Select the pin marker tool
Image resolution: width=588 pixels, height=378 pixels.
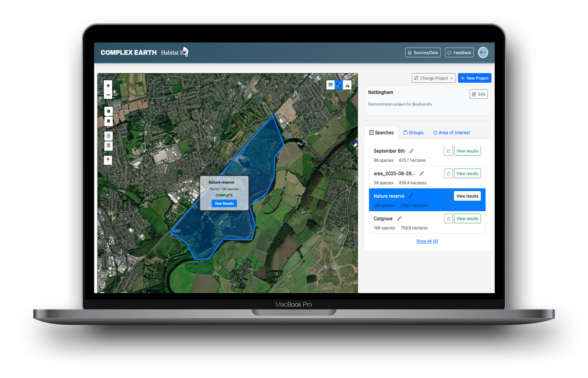click(x=108, y=160)
